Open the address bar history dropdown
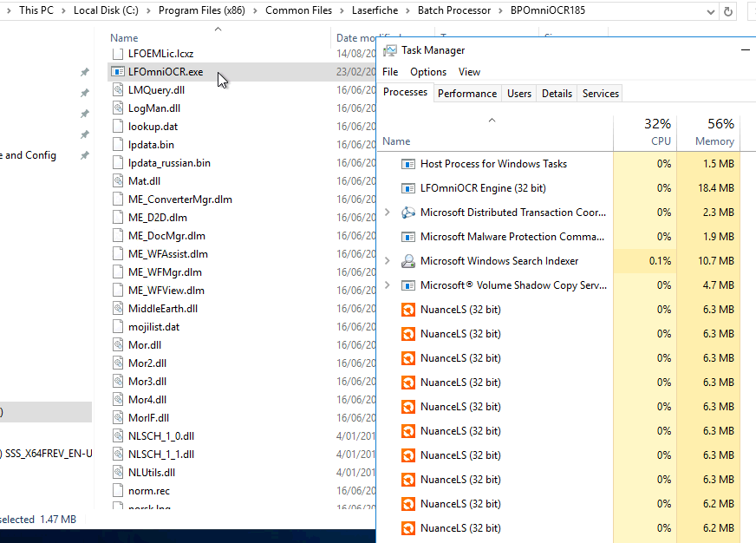This screenshot has height=543, width=756. pyautogui.click(x=710, y=11)
